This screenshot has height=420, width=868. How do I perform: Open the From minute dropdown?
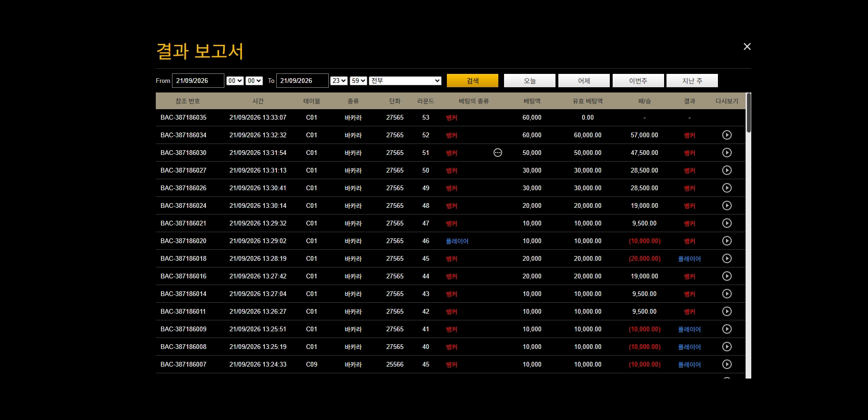254,81
